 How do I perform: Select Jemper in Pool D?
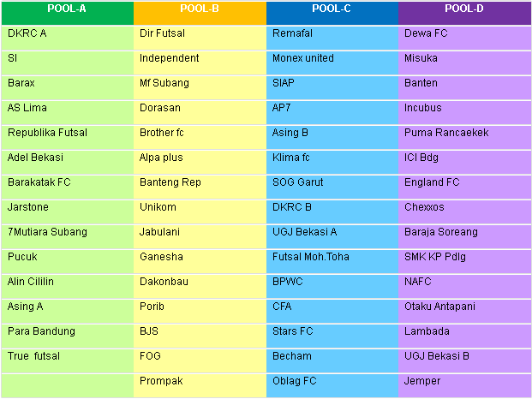coord(422,381)
